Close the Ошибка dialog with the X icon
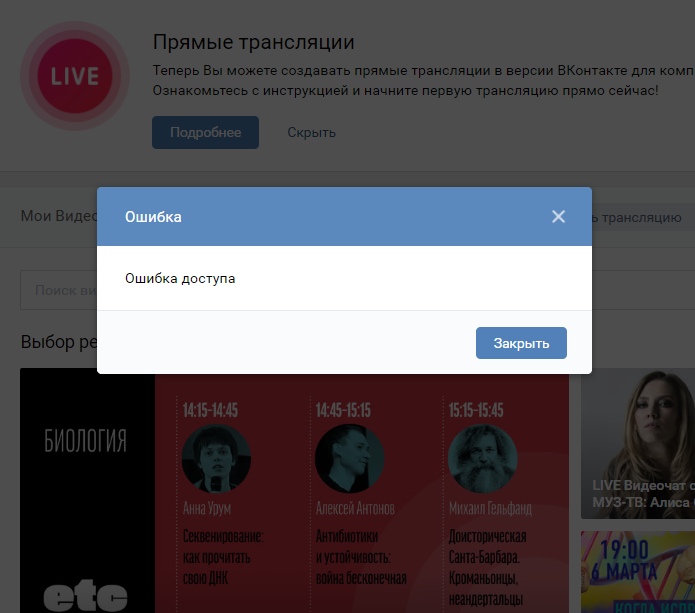The width and height of the screenshot is (695, 613). [x=558, y=216]
